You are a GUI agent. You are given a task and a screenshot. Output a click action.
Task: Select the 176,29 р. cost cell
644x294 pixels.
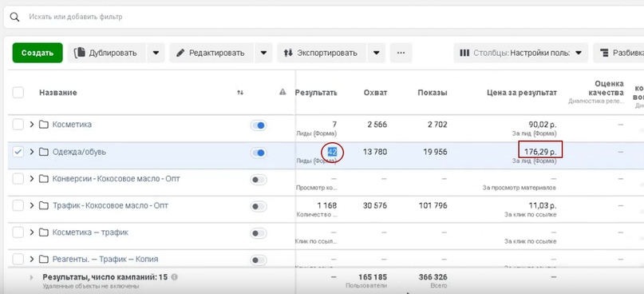coord(540,152)
